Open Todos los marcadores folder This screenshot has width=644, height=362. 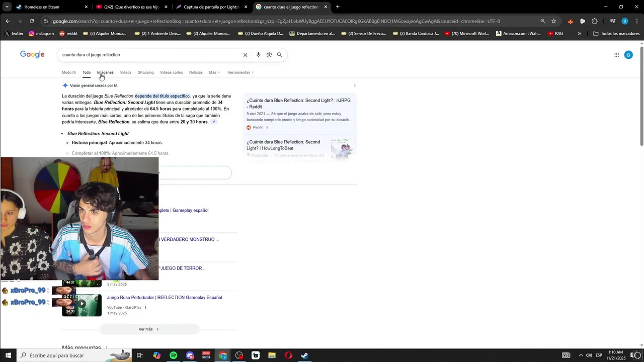(x=616, y=34)
